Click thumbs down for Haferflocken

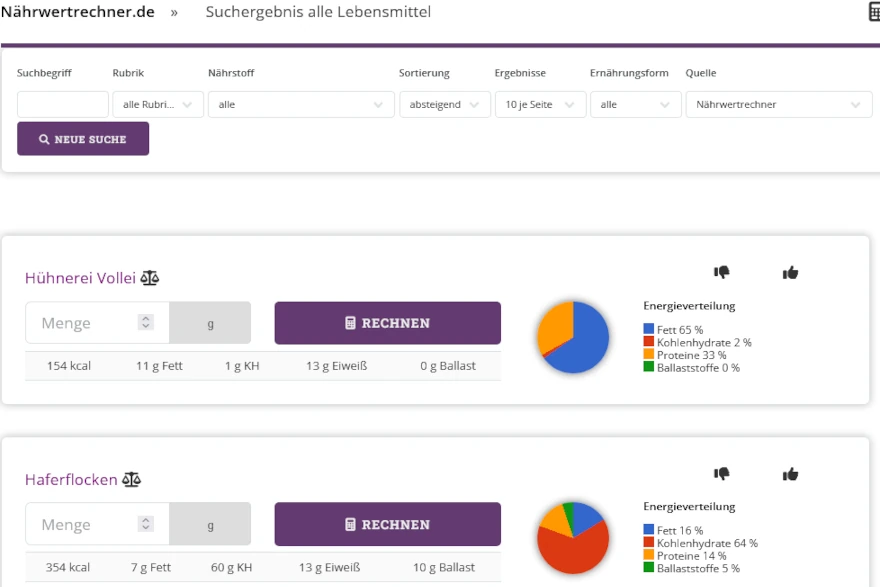721,474
